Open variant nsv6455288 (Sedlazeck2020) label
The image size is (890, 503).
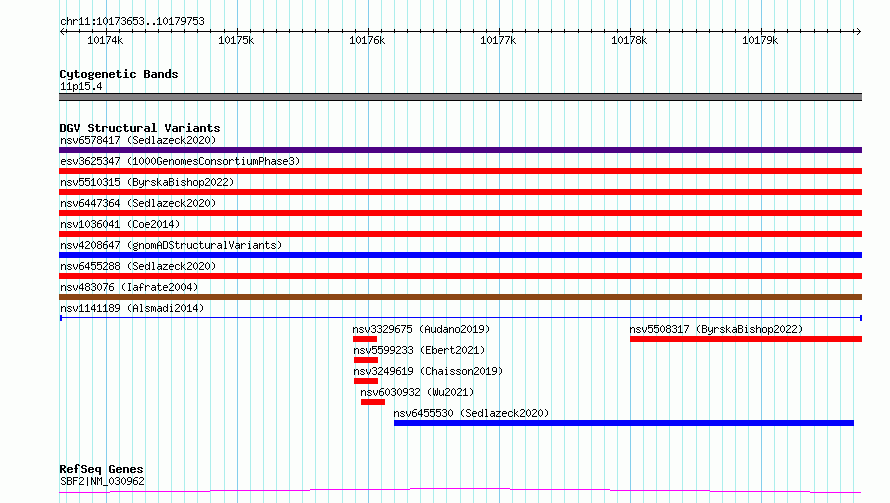(x=138, y=266)
